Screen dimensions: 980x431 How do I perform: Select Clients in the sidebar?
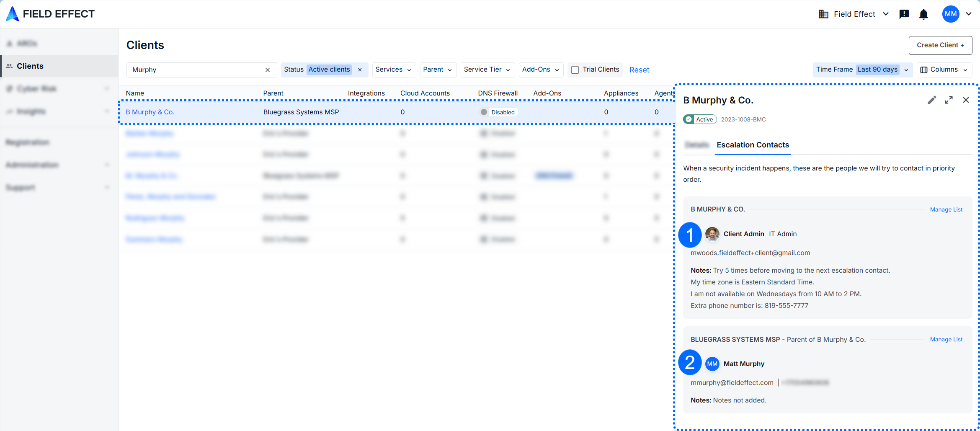(59, 66)
